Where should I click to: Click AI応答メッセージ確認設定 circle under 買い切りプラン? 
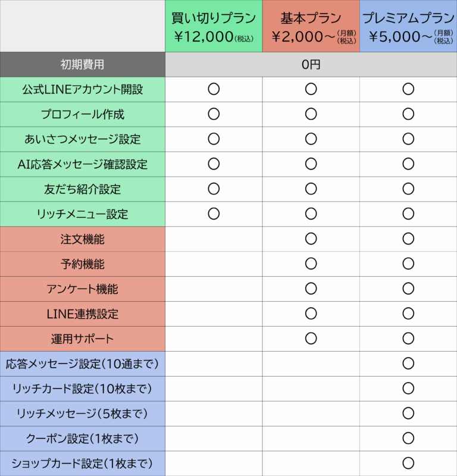[214, 164]
